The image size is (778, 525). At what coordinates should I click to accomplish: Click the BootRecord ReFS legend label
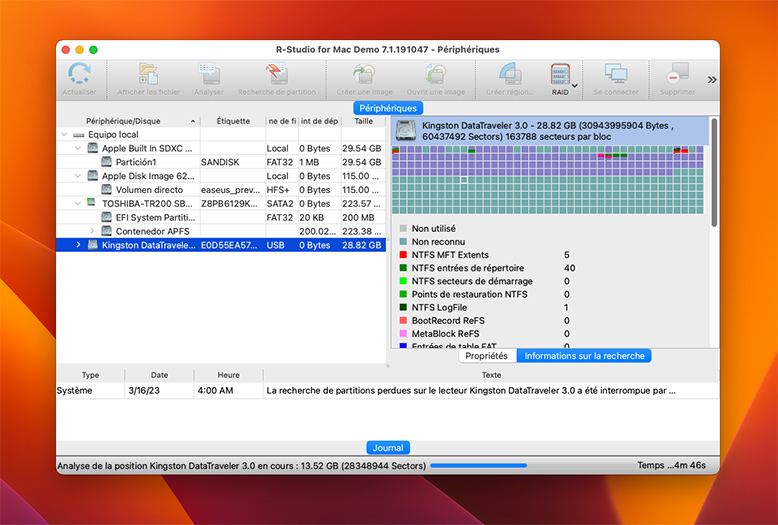coord(448,321)
